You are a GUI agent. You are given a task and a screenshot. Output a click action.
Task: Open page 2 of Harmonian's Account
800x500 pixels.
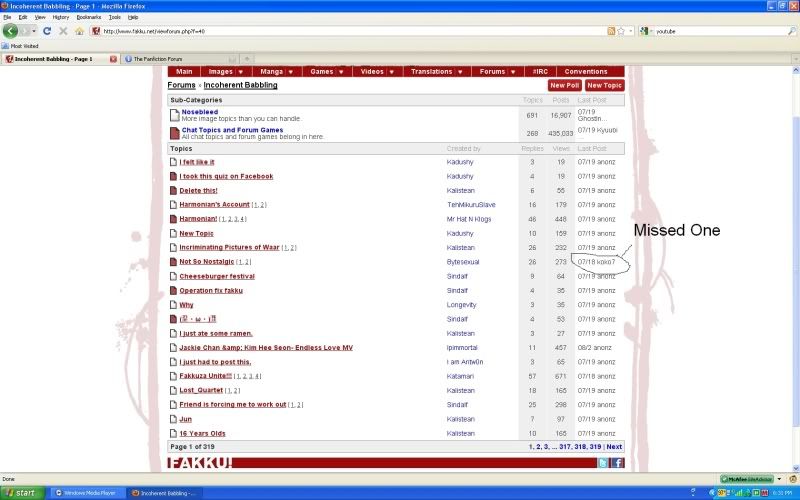(x=262, y=205)
